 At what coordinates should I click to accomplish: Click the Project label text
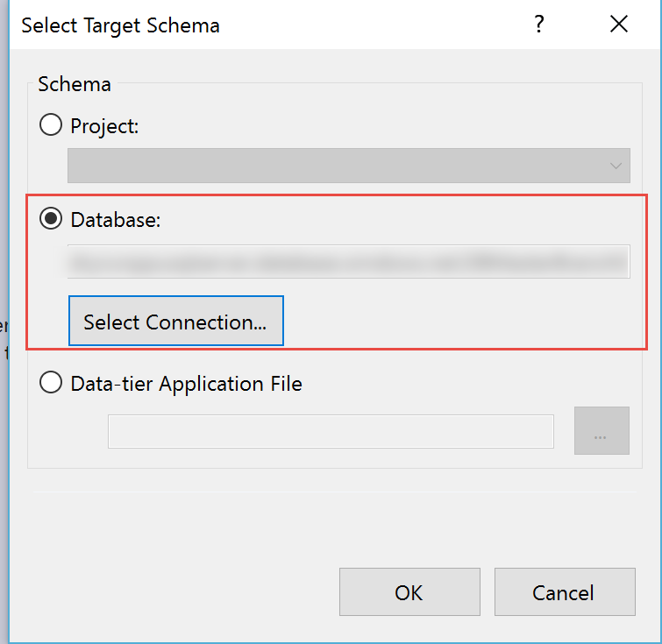click(104, 125)
